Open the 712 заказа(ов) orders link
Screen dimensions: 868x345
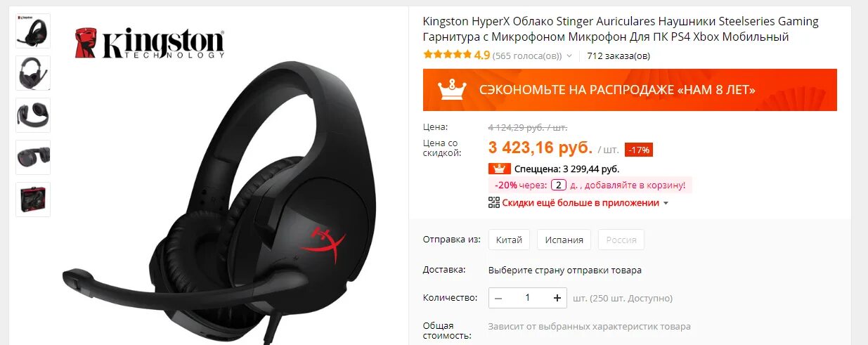[x=618, y=56]
